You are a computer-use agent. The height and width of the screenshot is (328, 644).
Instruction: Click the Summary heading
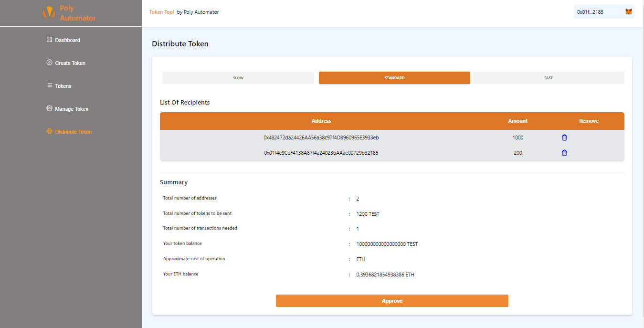[174, 182]
